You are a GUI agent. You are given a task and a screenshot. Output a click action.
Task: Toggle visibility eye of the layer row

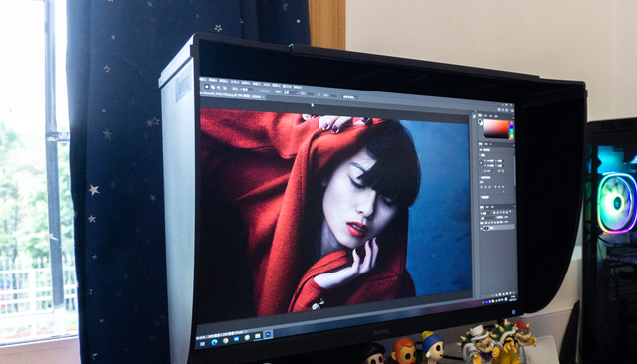point(481,228)
